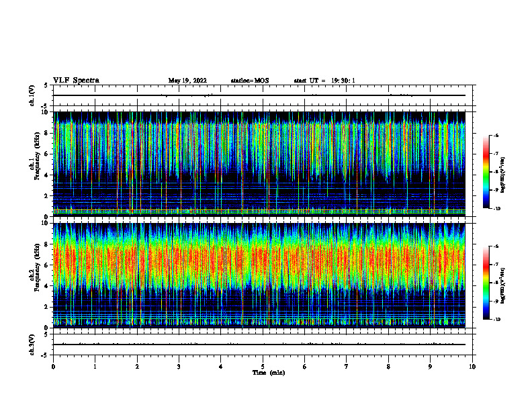Click the ch.2 spectrogram color scale bar
Viewport: 532px width, 411px height.
(x=486, y=283)
